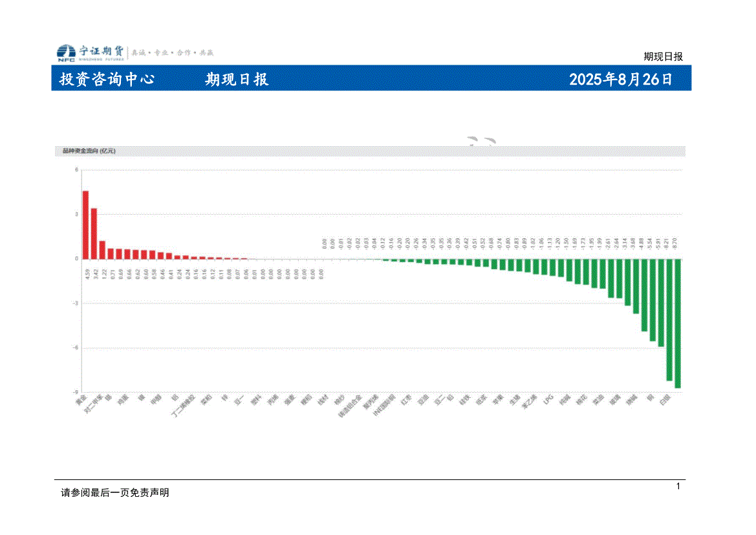Click the x-axis label 鸡蛋

[x=123, y=399]
